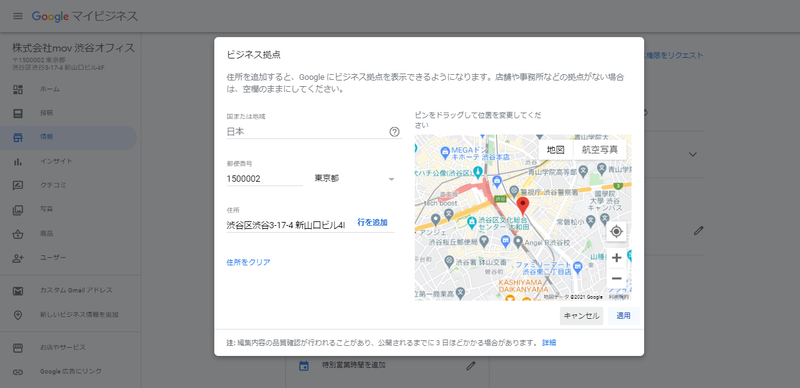This screenshot has height=388, width=800.
Task: Click the posts icon in sidebar
Action: pyautogui.click(x=18, y=113)
